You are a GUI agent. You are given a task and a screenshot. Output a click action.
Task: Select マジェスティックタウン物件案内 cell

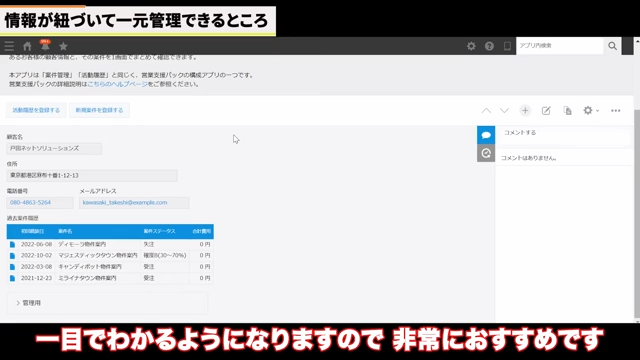[98, 256]
